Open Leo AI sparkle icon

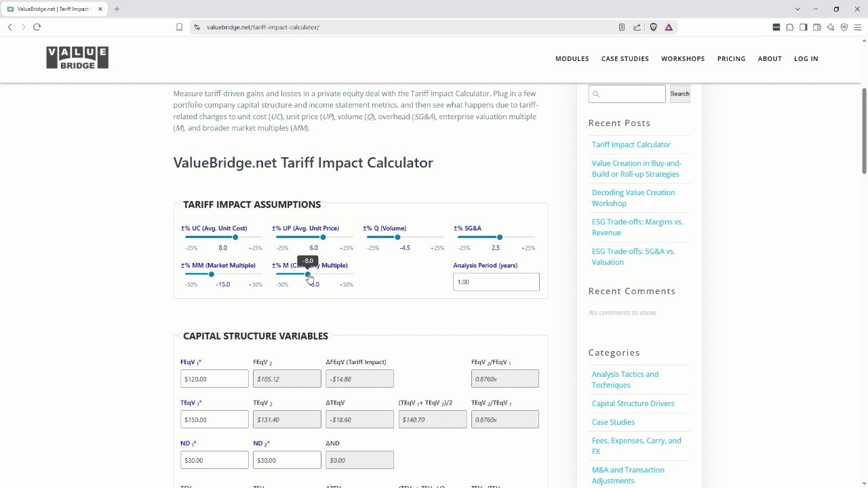click(831, 27)
